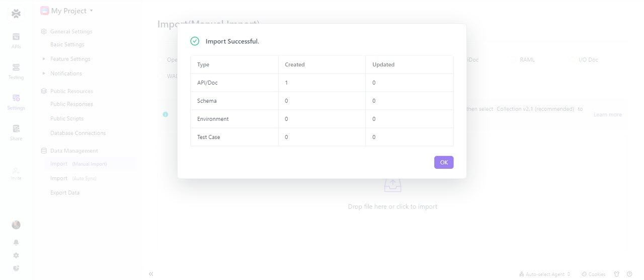Select the RAML format radio button
Image resolution: width=644 pixels, height=280 pixels.
click(515, 60)
